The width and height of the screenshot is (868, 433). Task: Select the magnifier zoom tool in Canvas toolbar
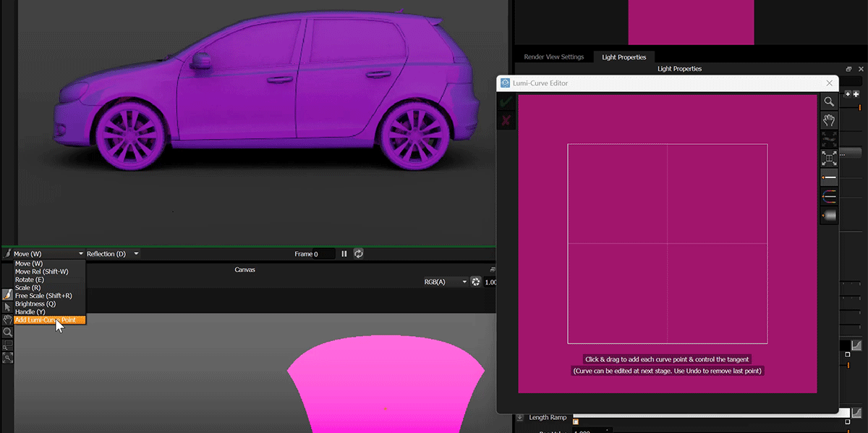click(7, 332)
